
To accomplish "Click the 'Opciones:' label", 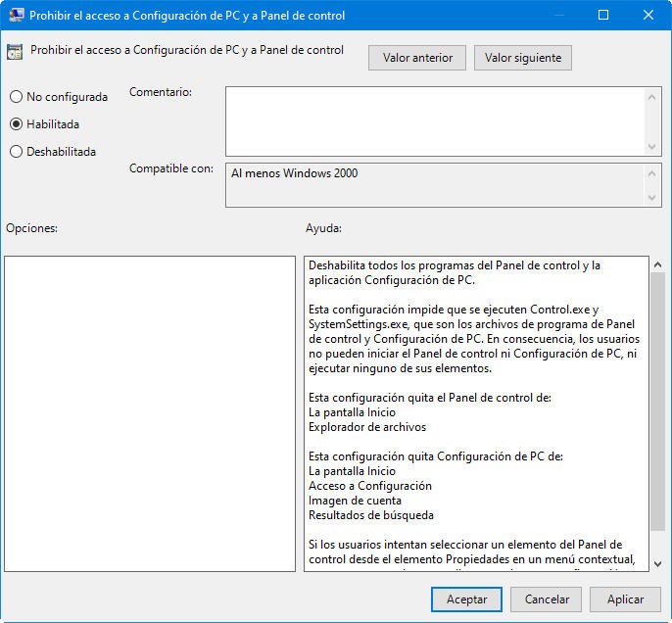I will tap(31, 228).
